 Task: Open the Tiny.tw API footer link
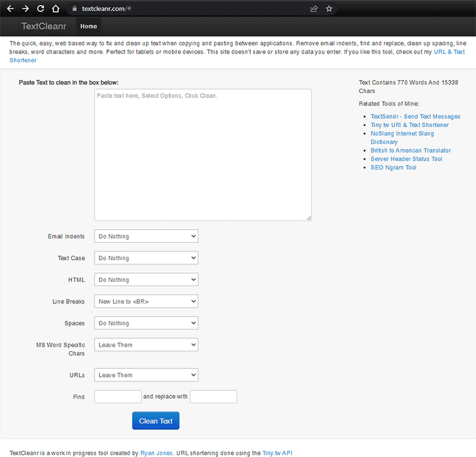tap(277, 453)
